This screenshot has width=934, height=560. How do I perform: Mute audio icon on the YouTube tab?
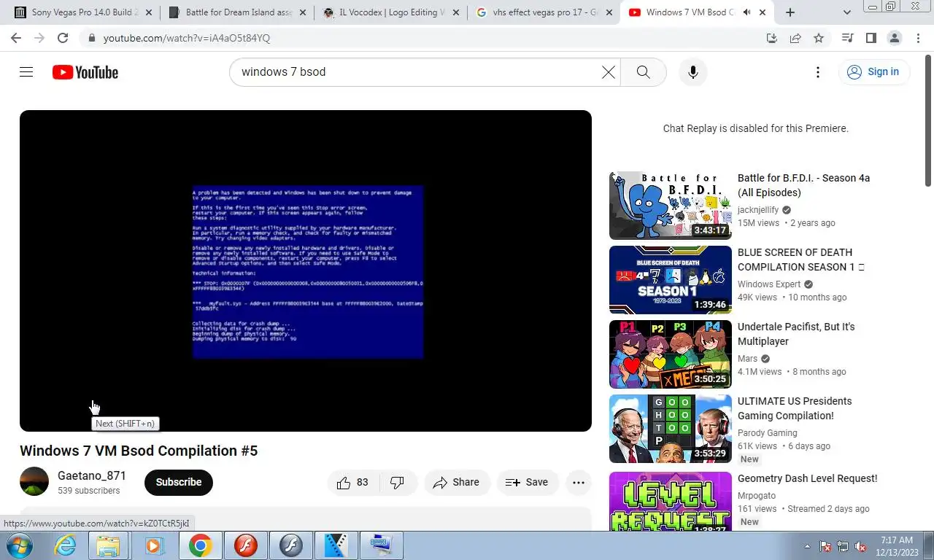tap(746, 12)
